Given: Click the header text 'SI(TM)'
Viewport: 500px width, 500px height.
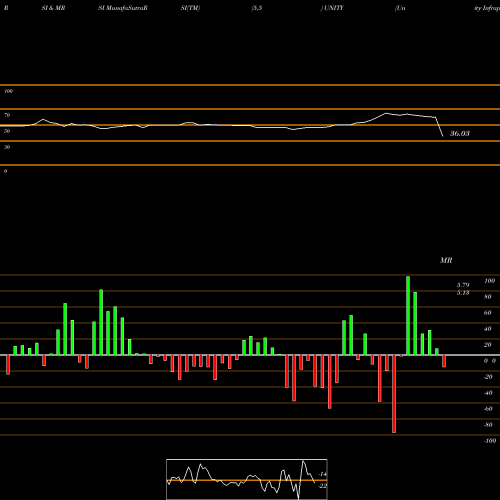Looking at the screenshot, I should [x=190, y=8].
